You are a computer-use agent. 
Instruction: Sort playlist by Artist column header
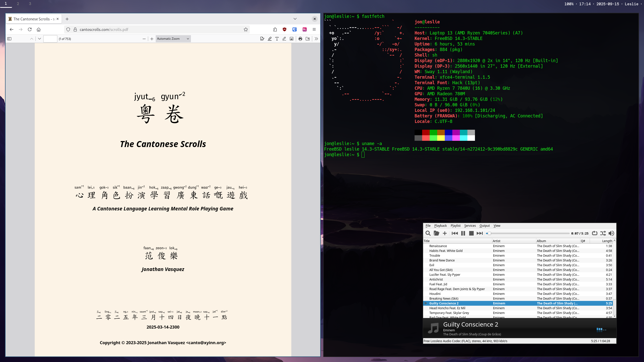pyautogui.click(x=514, y=241)
